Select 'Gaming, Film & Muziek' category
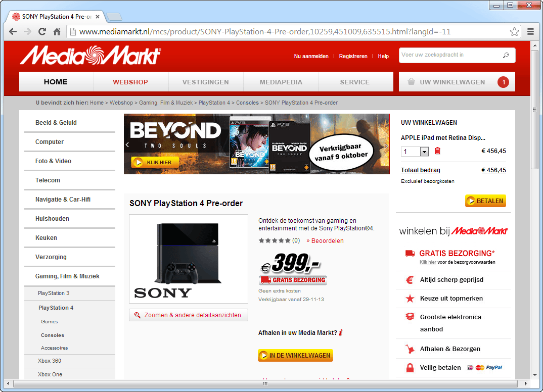The image size is (543, 392). (67, 276)
